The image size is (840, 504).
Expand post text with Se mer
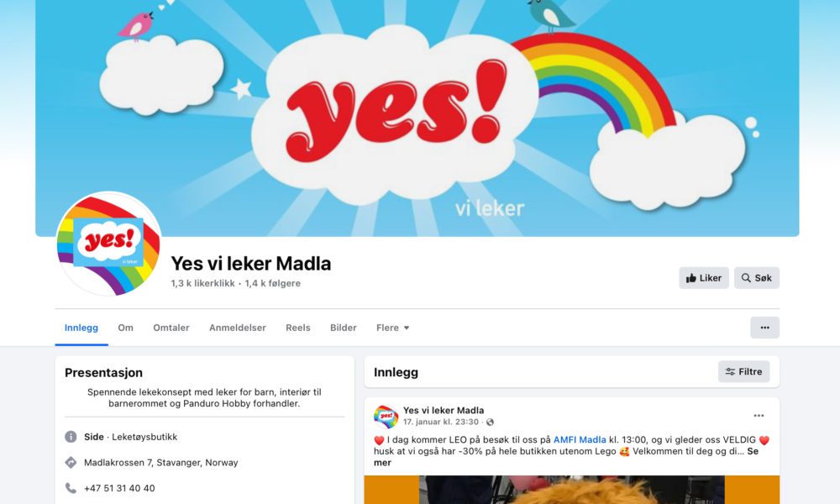(x=566, y=457)
